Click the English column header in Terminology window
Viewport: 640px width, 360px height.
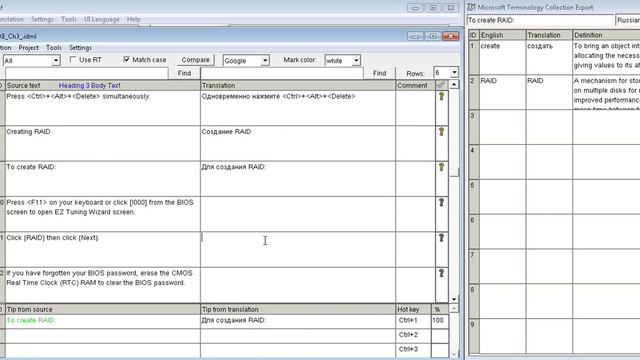[x=502, y=35]
